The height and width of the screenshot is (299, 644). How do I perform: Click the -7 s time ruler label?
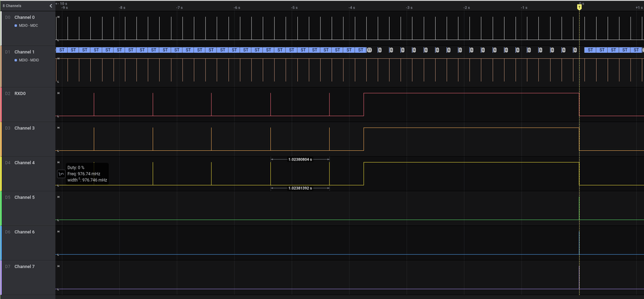click(x=179, y=8)
